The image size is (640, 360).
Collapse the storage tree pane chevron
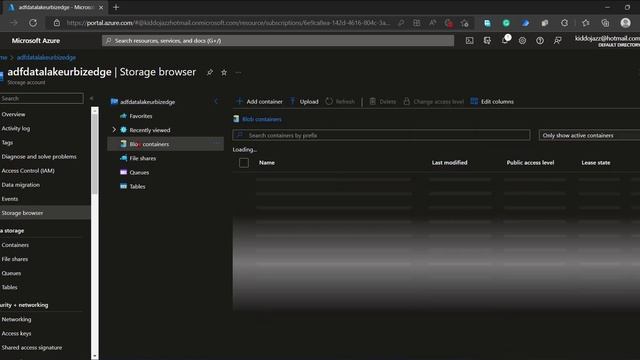tap(216, 101)
